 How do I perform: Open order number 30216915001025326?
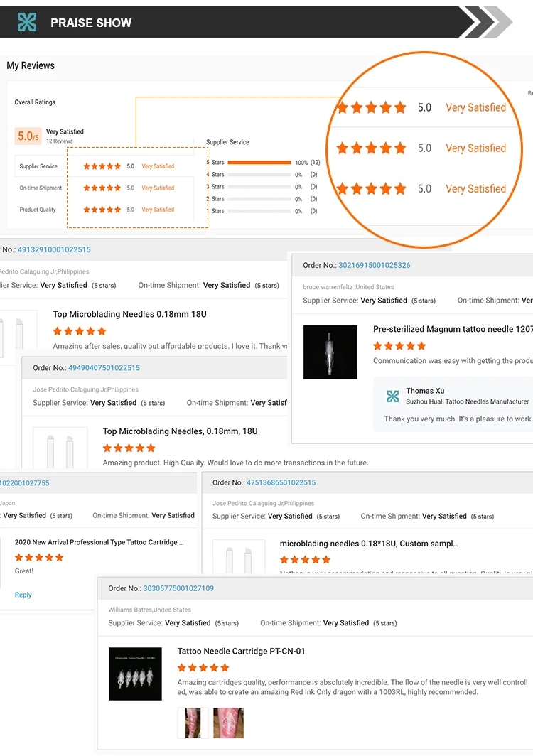point(374,265)
